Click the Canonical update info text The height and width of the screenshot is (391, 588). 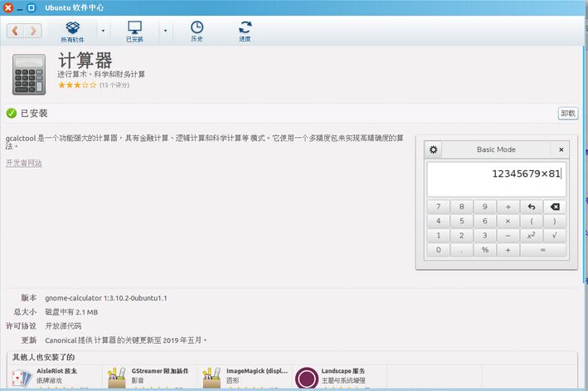pyautogui.click(x=126, y=340)
